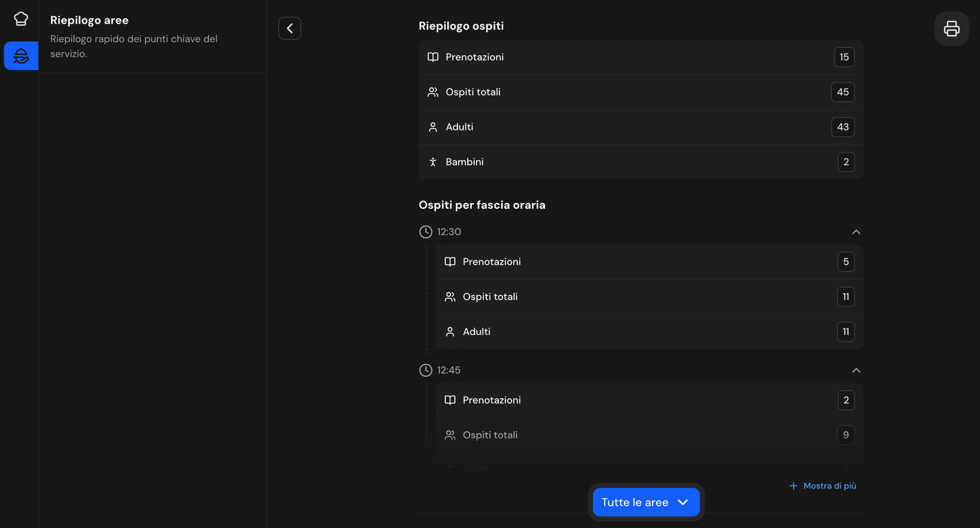The image size is (980, 528).
Task: Select the active service-summary sidebar icon
Action: [21, 56]
